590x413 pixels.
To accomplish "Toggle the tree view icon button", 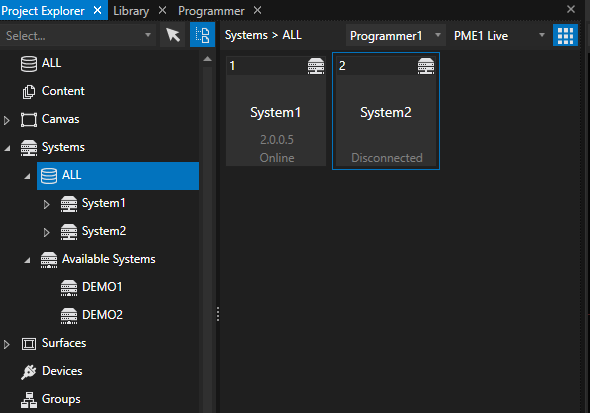I will [202, 35].
